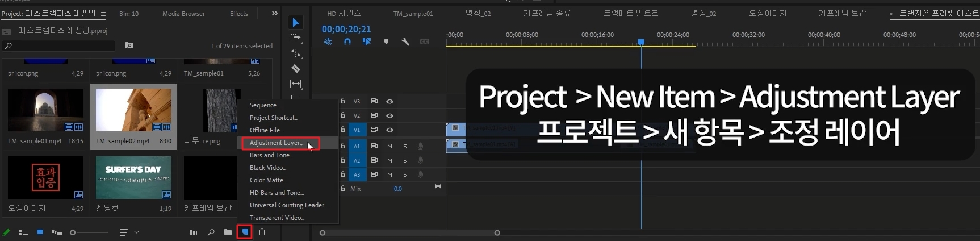Open Sort Icons menu in Project panel

click(x=123, y=232)
